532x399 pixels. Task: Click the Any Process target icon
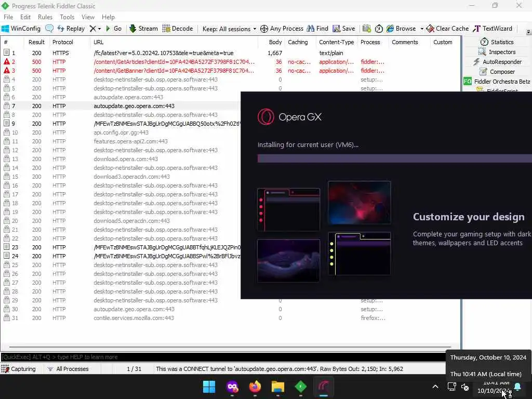264,29
